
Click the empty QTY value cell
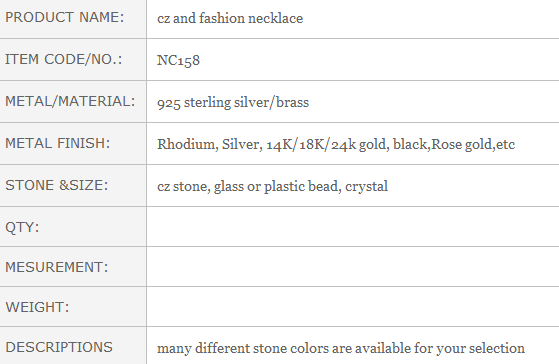pyautogui.click(x=353, y=226)
